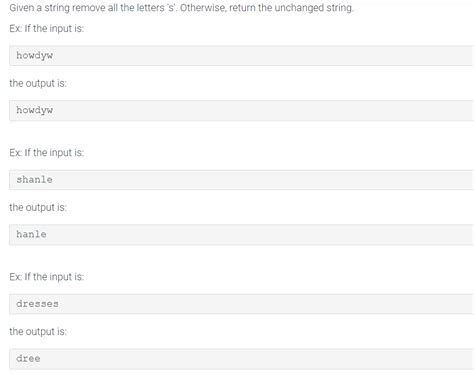
Task: Click the words "unchanged string" in the instructions
Action: tap(313, 7)
